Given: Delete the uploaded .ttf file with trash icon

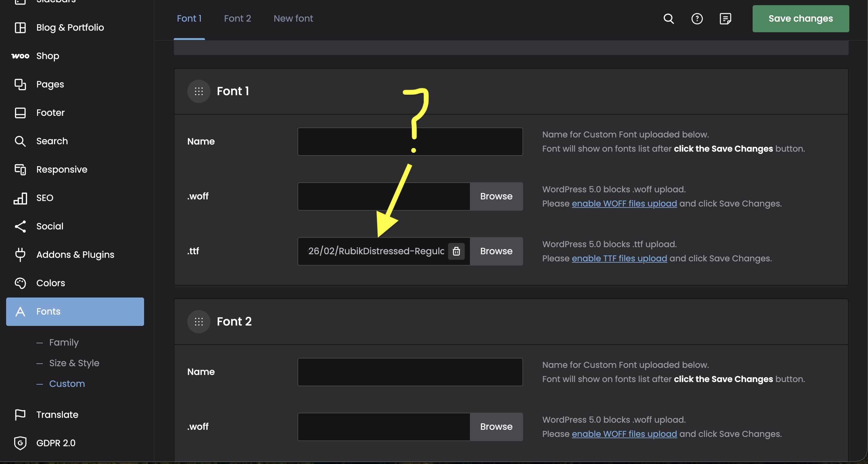Looking at the screenshot, I should pos(456,251).
